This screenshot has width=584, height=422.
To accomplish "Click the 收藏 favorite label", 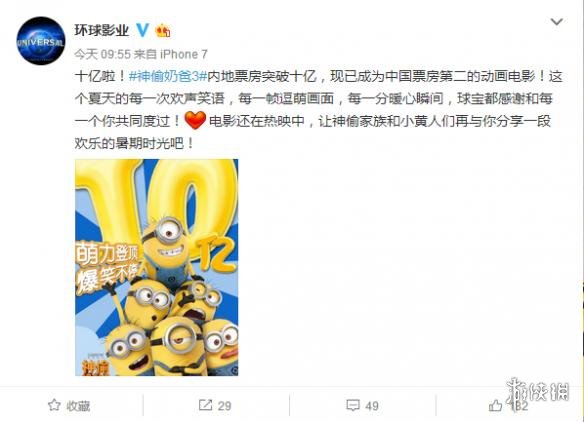I will 78,406.
